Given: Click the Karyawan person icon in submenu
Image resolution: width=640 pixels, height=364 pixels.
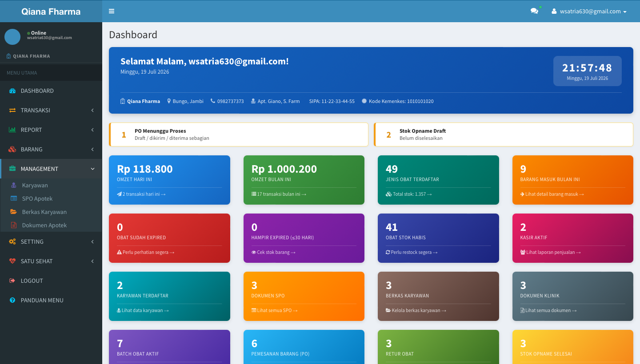Looking at the screenshot, I should point(13,185).
